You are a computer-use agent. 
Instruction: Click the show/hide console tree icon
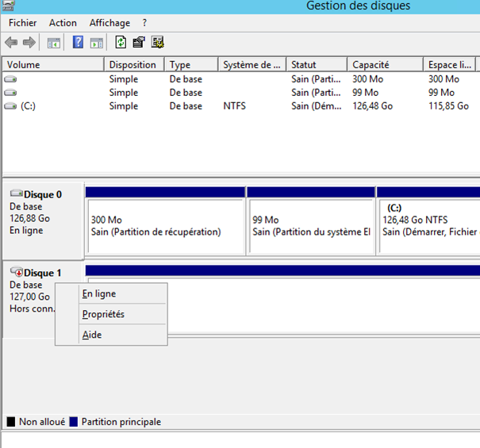click(54, 43)
